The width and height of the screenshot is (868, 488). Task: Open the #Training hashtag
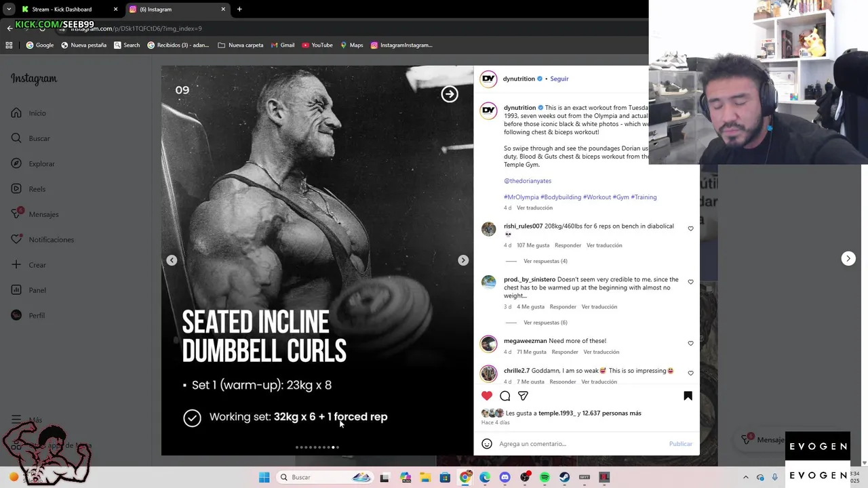coord(644,197)
